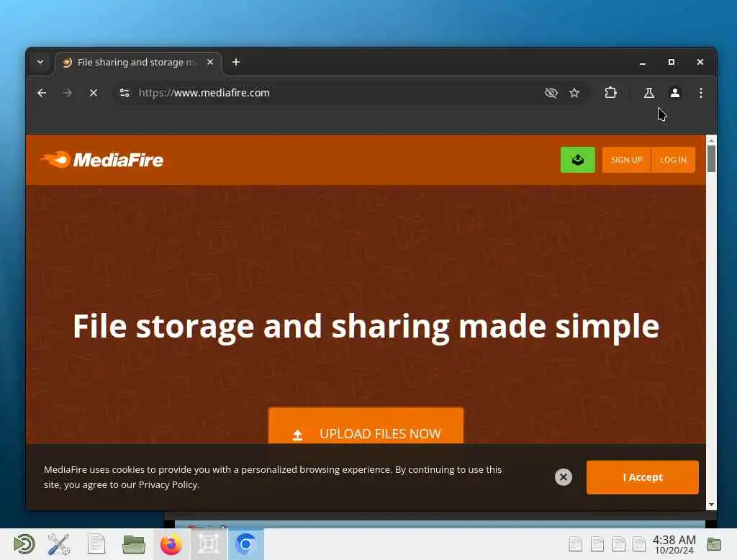Open the system start menu icon
Viewport: 737px width, 560px height.
point(24,544)
